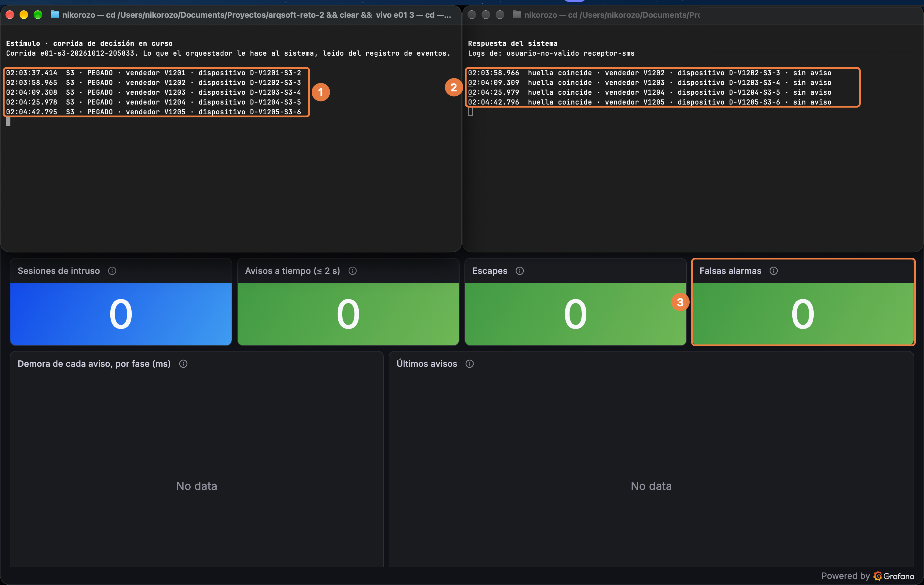Click the Logs de usuario-no-valido receptor-sms line
The height and width of the screenshot is (585, 924).
tap(551, 53)
